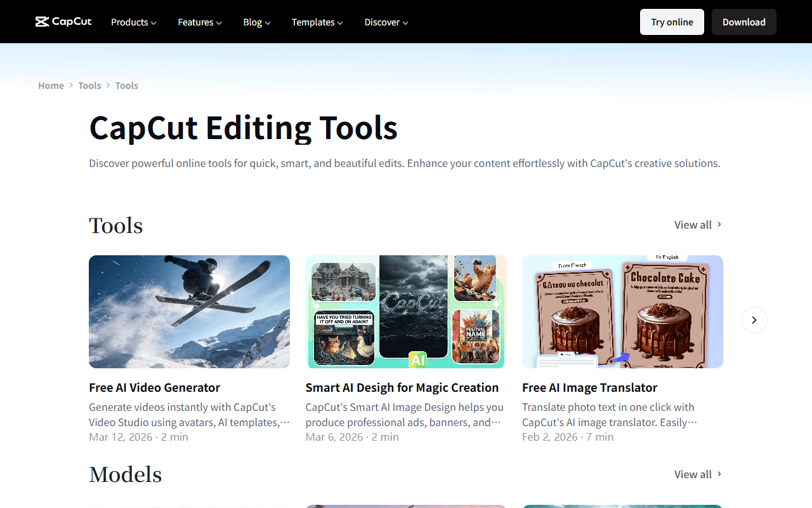The height and width of the screenshot is (508, 812).
Task: Click the Smart AI Image Design description
Action: point(405,415)
